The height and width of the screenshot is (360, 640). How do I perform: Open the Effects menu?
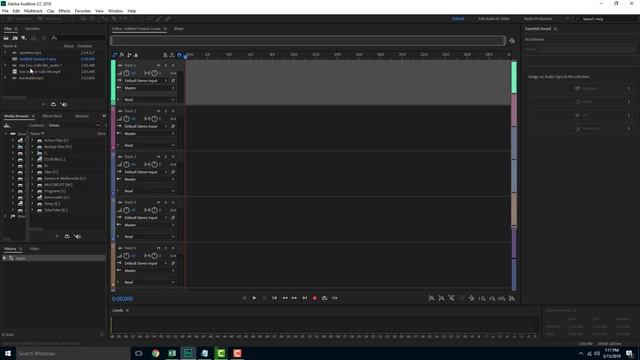point(64,11)
